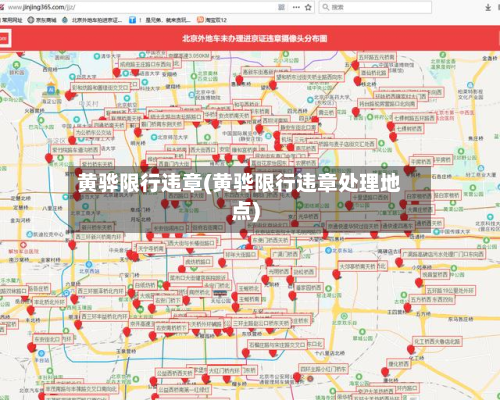
Task: Click the 大黄庄桥西 label
Action: (x=420, y=210)
